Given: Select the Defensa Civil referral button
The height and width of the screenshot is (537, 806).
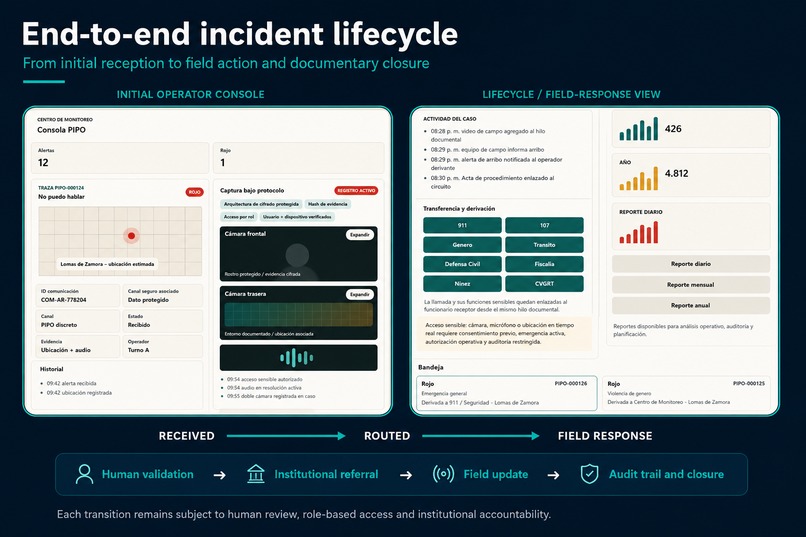Looking at the screenshot, I should point(462,264).
